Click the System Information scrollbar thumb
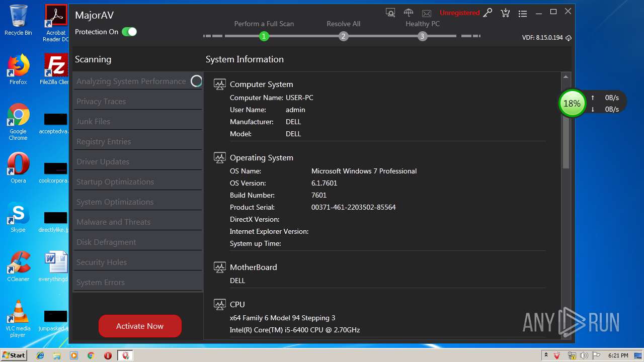The width and height of the screenshot is (644, 362). pyautogui.click(x=566, y=126)
